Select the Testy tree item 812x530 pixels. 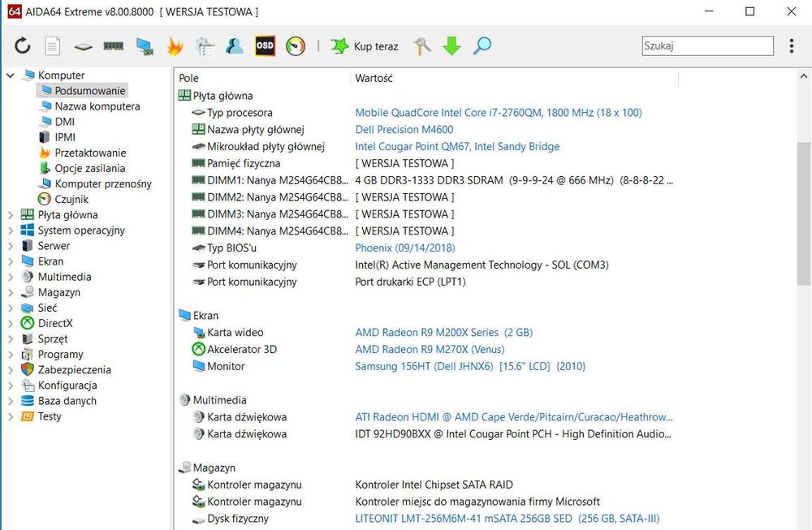coord(50,416)
